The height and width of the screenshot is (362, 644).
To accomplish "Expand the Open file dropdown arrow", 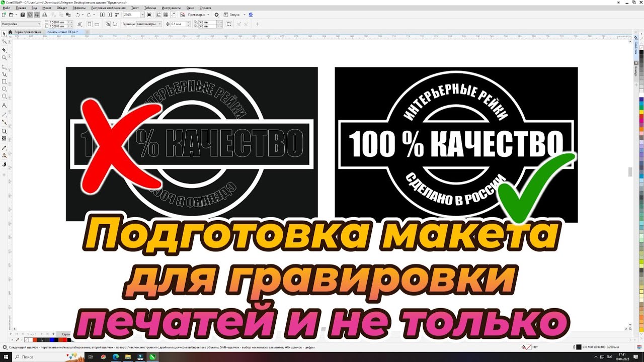I will [x=16, y=15].
